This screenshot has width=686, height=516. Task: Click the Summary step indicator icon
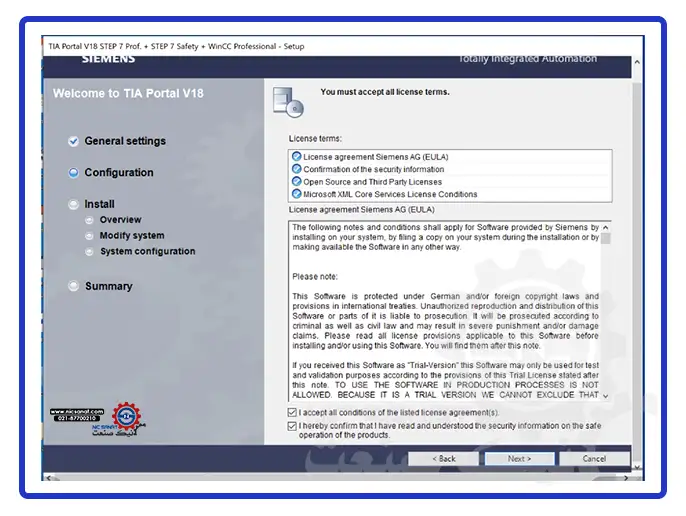click(74, 286)
